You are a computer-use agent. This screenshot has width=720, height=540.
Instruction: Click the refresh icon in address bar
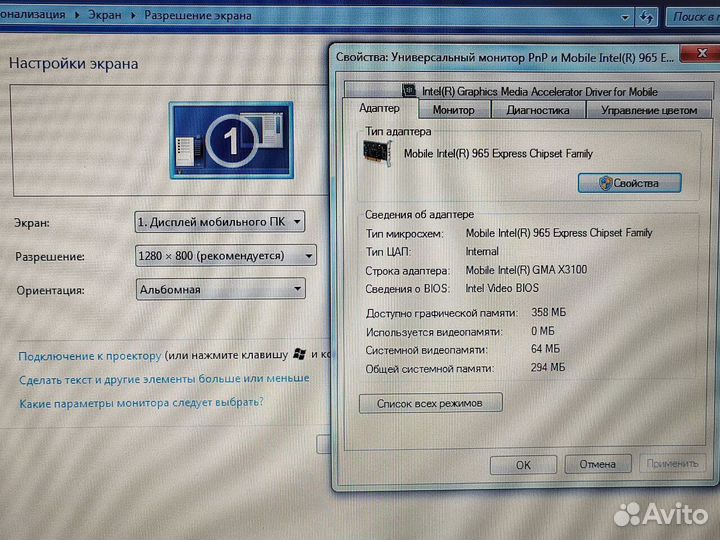point(647,18)
